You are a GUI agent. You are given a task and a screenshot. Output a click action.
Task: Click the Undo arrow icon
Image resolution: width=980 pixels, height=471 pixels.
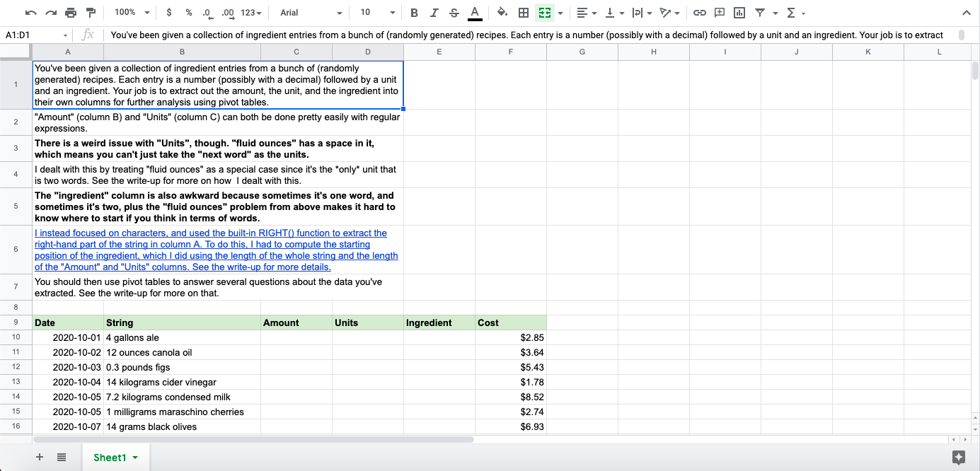tap(30, 13)
